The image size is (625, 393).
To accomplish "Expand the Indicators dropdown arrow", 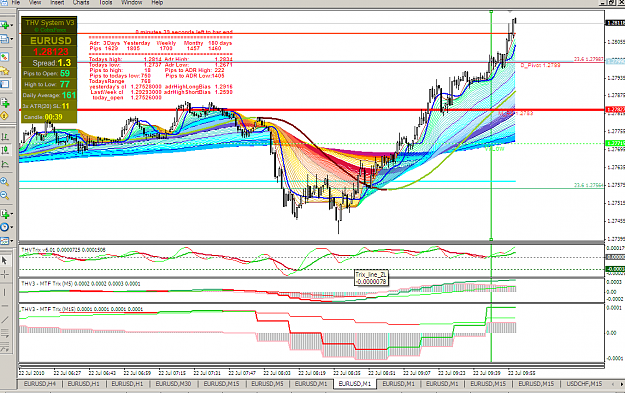I will (12, 214).
